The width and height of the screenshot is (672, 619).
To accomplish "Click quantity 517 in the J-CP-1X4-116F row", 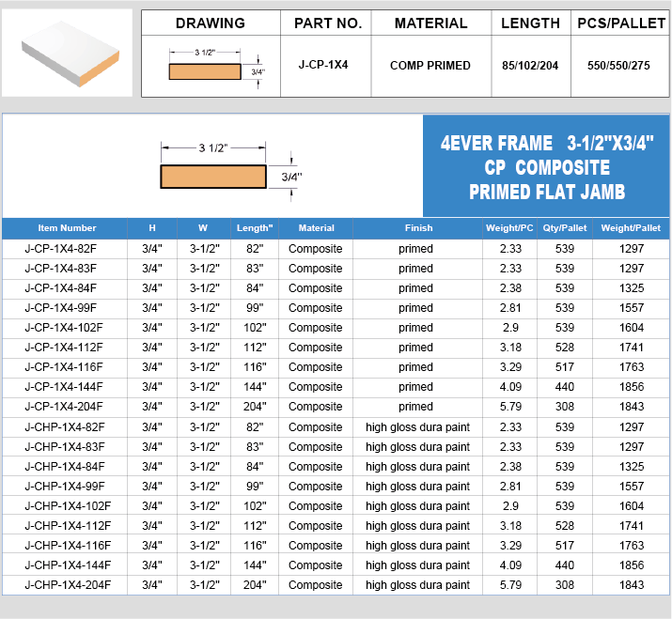I will coord(565,367).
